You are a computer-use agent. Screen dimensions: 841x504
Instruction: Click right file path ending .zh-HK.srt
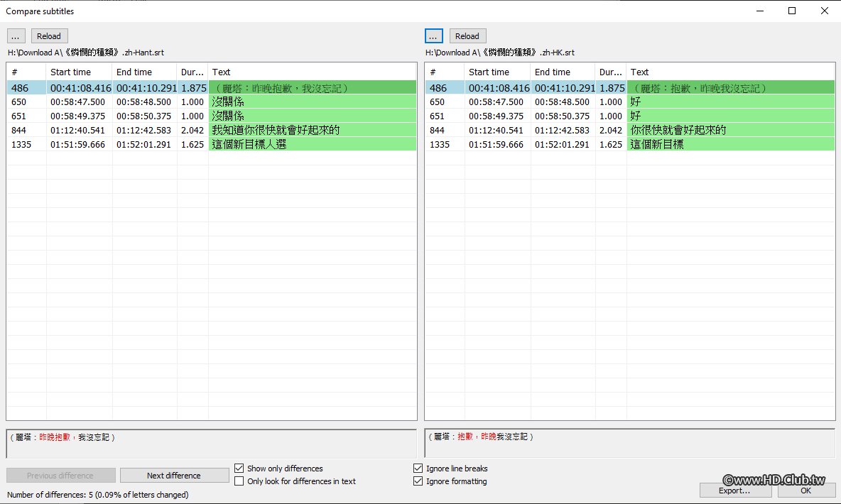[500, 53]
